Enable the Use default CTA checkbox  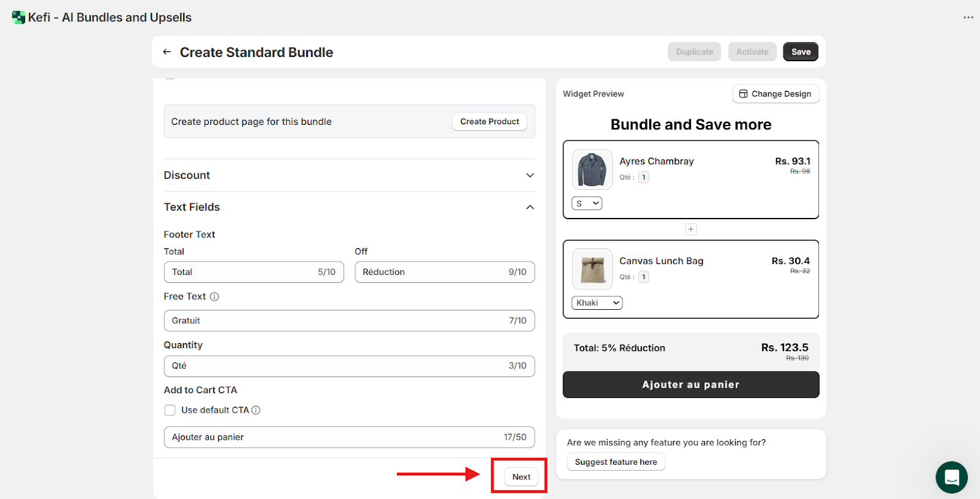coord(170,410)
